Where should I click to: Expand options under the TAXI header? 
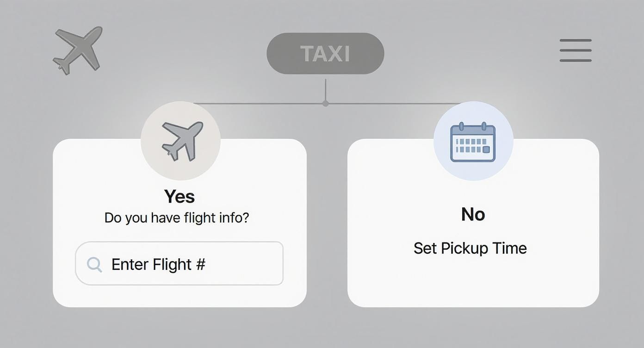325,53
